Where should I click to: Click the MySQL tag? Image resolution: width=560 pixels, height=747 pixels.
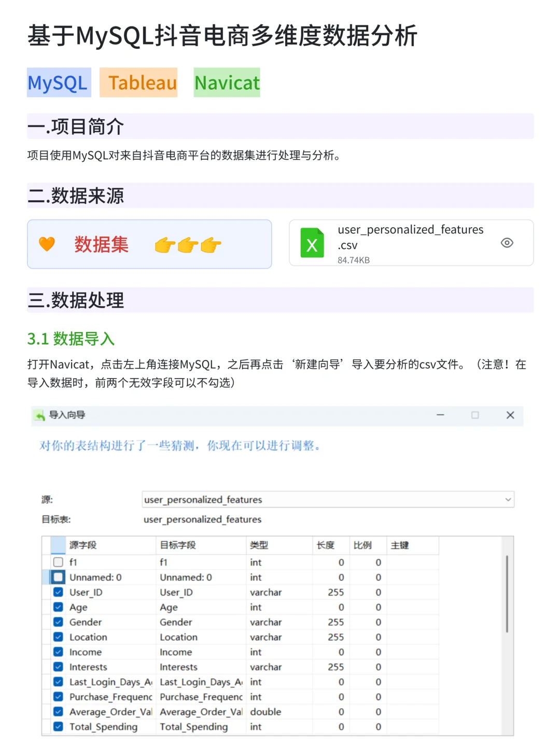pos(59,82)
